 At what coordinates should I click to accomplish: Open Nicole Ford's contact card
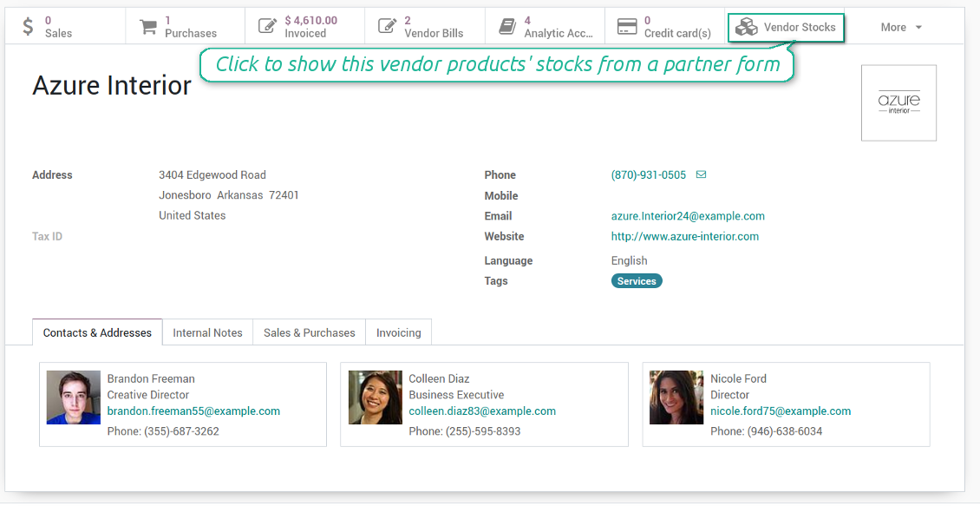[x=786, y=404]
